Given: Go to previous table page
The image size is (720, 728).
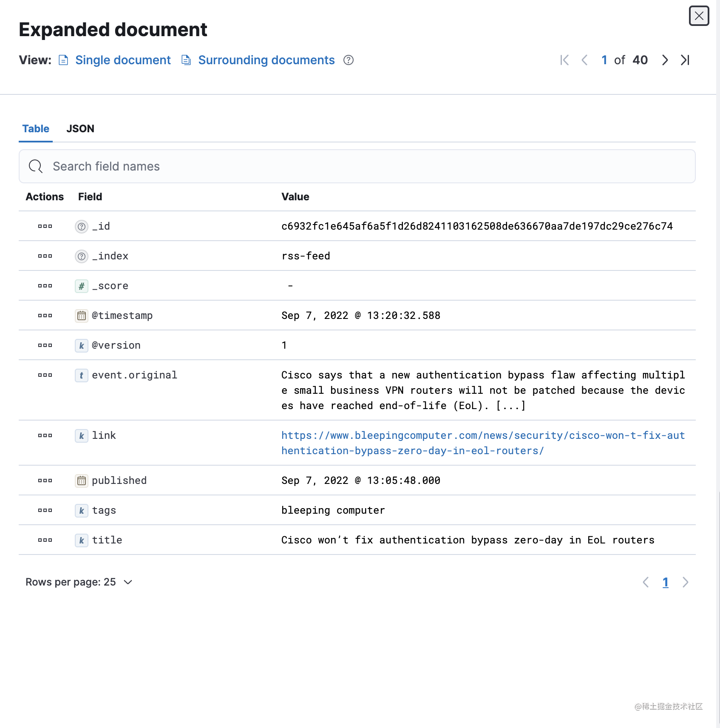Looking at the screenshot, I should pos(646,582).
